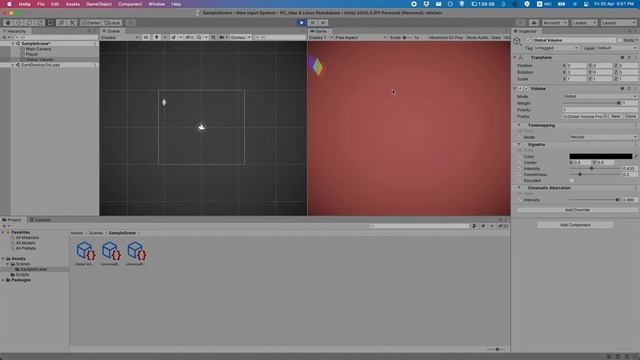The width and height of the screenshot is (640, 360).
Task: Collapse the Vignette override section
Action: (519, 144)
